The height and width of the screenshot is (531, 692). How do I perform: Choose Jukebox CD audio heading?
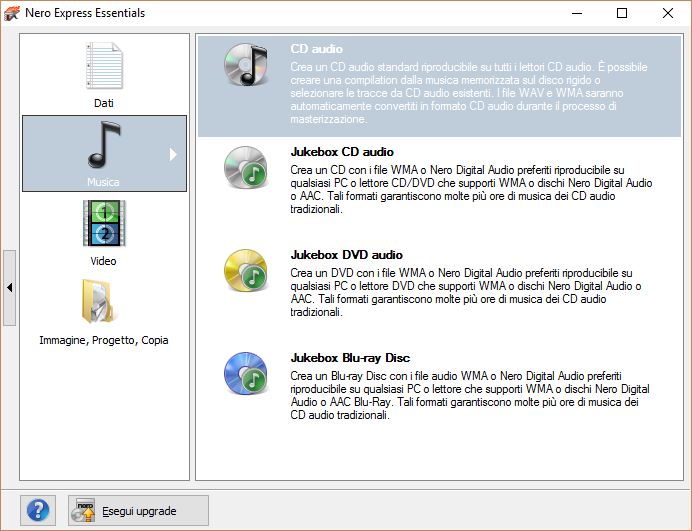(x=342, y=152)
